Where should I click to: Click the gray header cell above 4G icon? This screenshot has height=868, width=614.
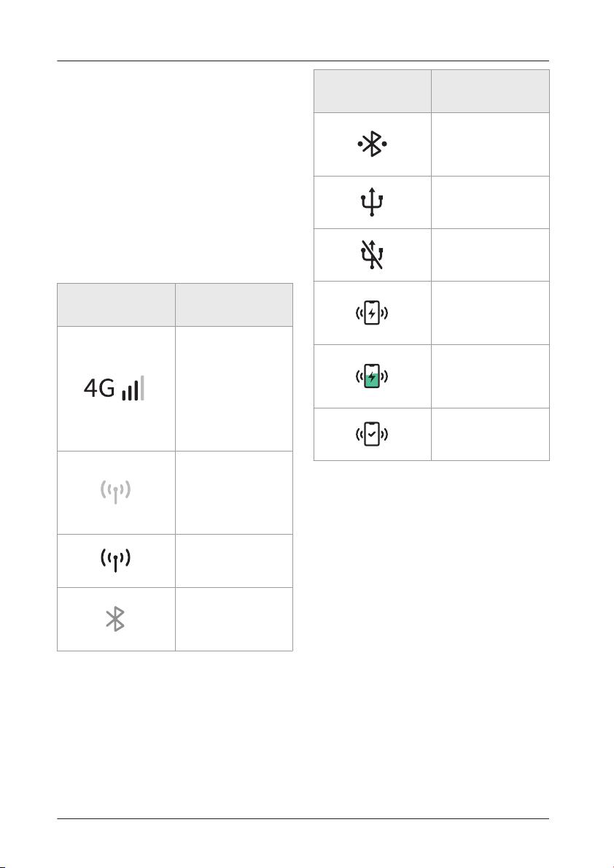click(116, 305)
